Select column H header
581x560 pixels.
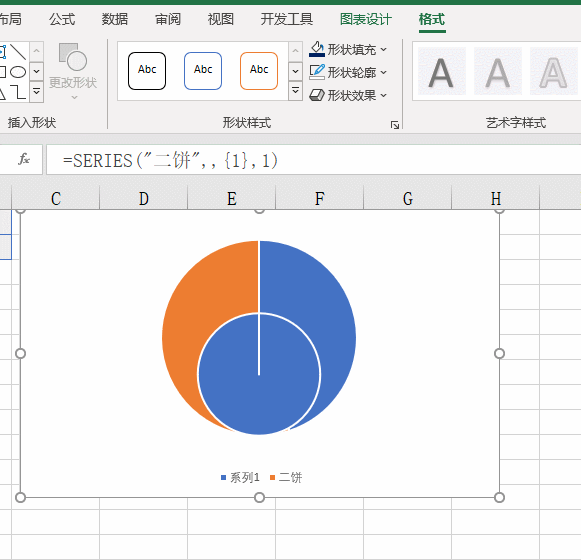pyautogui.click(x=496, y=198)
